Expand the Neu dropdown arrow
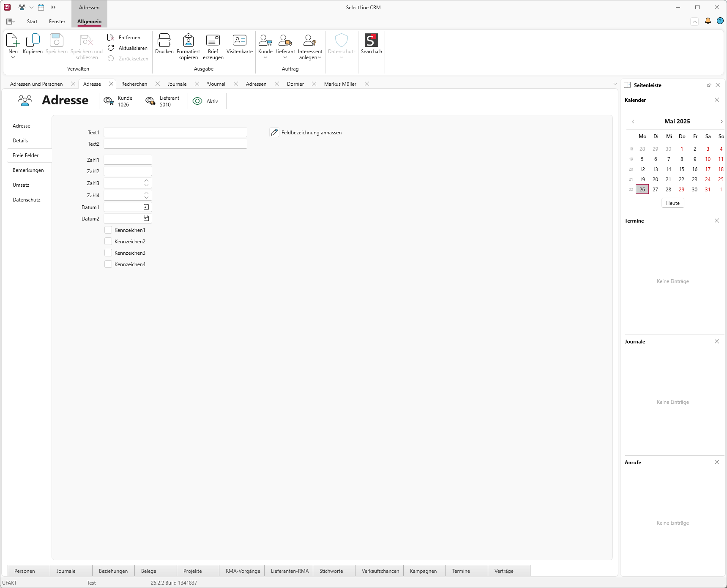 pyautogui.click(x=13, y=57)
